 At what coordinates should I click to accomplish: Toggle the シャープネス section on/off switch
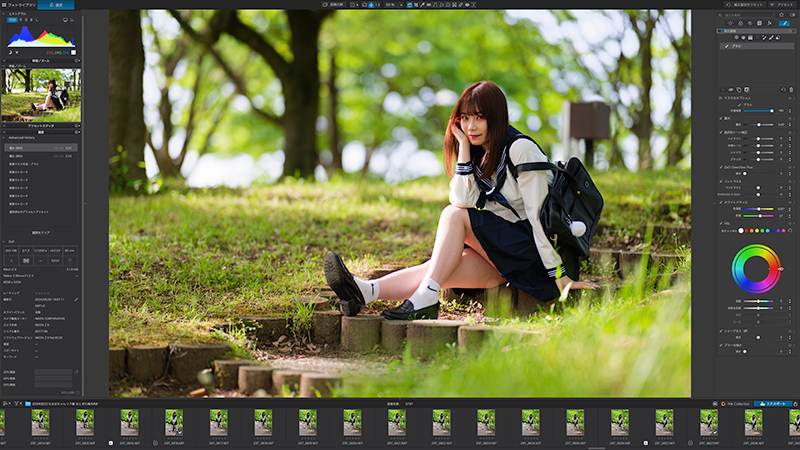pyautogui.click(x=790, y=331)
